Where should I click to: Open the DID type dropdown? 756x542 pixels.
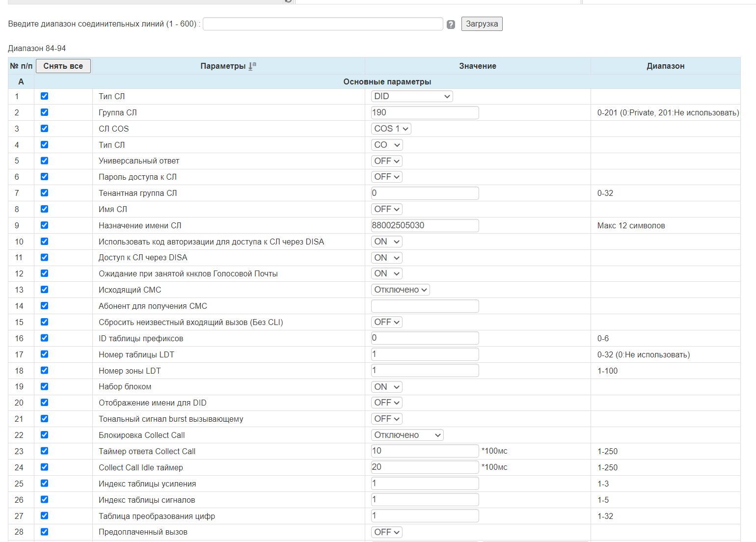411,96
